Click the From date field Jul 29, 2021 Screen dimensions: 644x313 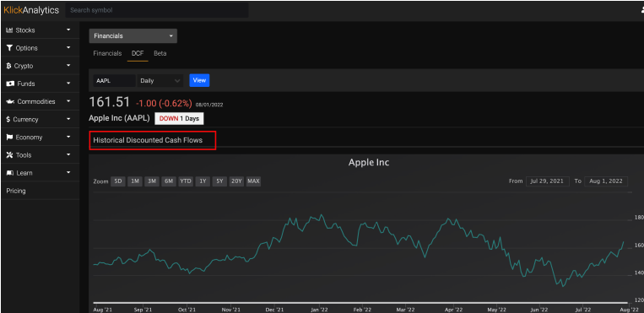548,181
